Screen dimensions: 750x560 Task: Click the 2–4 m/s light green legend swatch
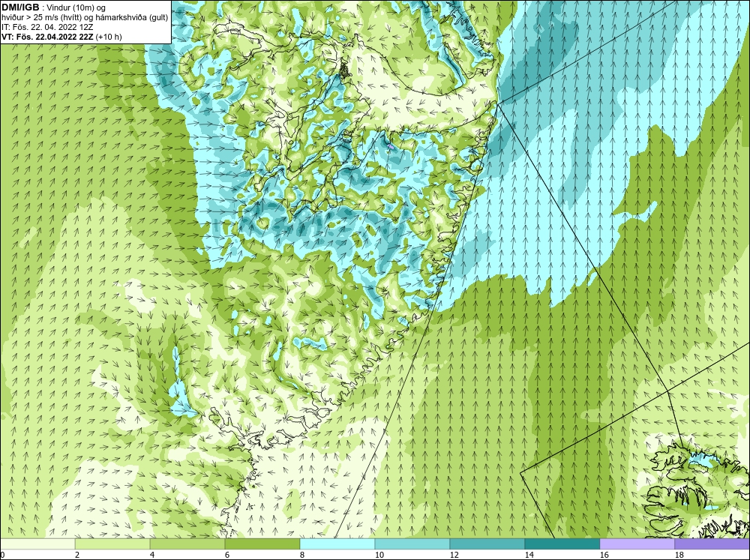tap(112, 544)
